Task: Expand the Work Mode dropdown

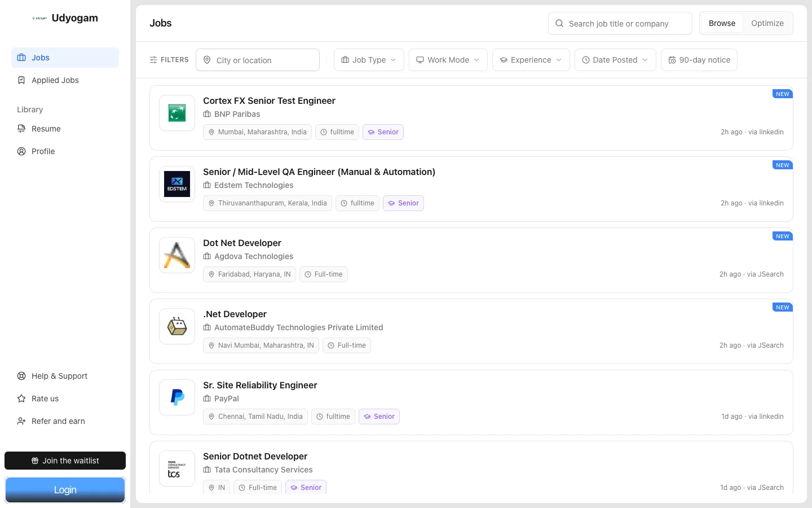Action: (x=448, y=60)
